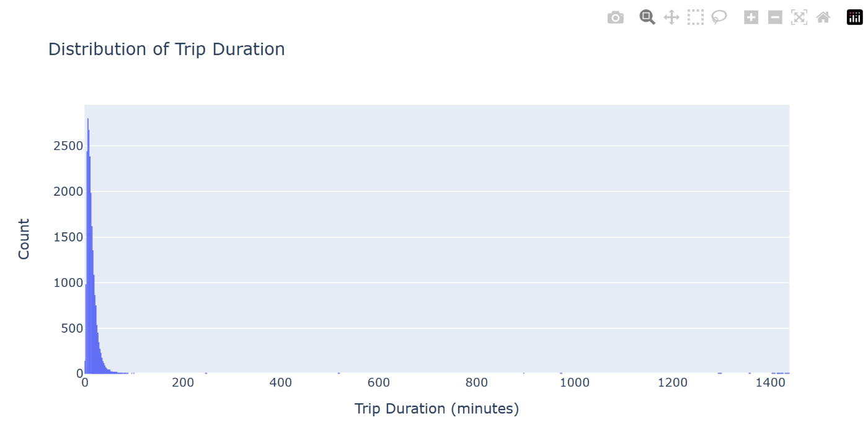Click the Zoom In plus icon
868x438 pixels.
click(x=751, y=17)
